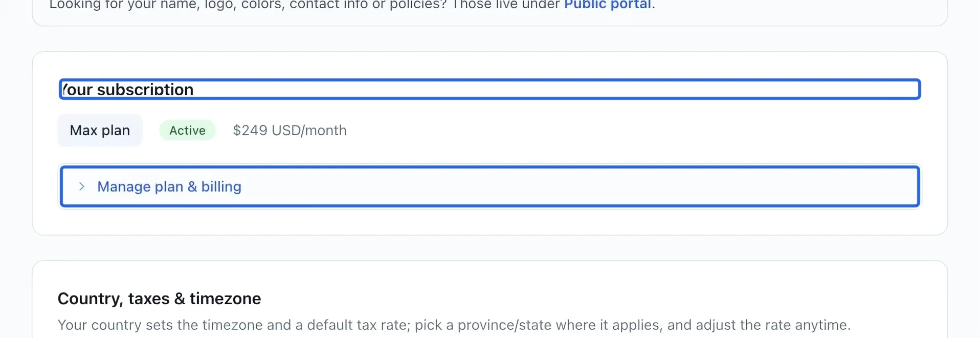Screen dimensions: 980x338
Task: Click the chevron icon beside Manage plan & billing
Action: (81, 186)
